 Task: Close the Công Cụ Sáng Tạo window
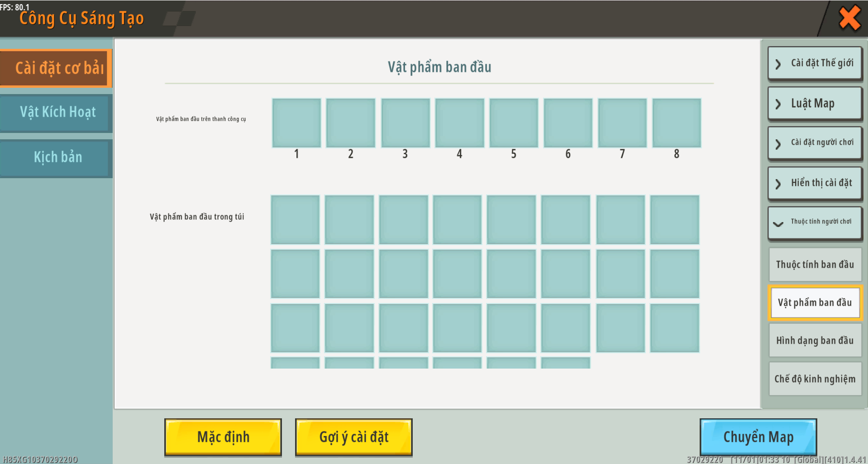[849, 18]
